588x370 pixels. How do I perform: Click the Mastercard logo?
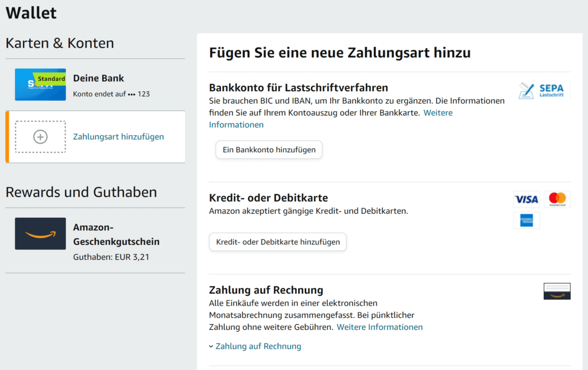click(x=557, y=199)
